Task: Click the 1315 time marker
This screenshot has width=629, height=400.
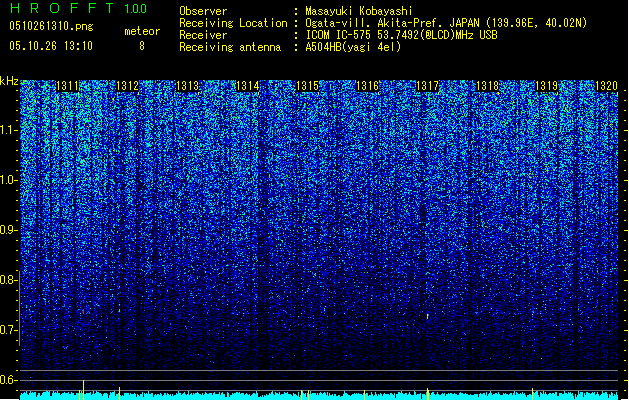Action: 307,86
